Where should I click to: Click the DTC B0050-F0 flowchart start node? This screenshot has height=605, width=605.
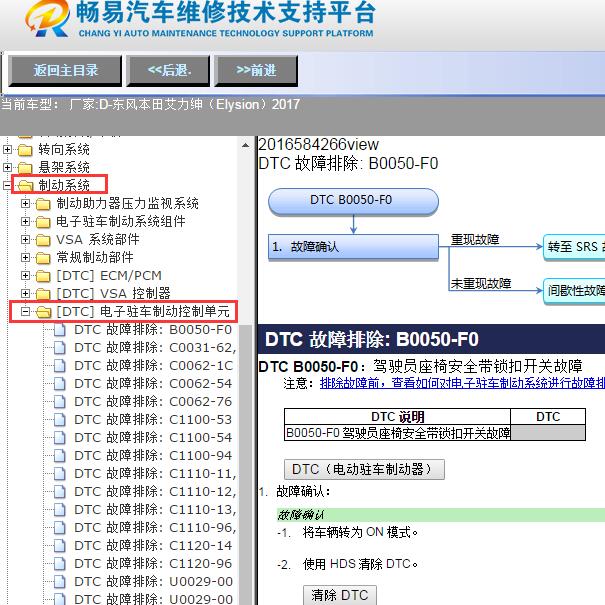pos(353,201)
